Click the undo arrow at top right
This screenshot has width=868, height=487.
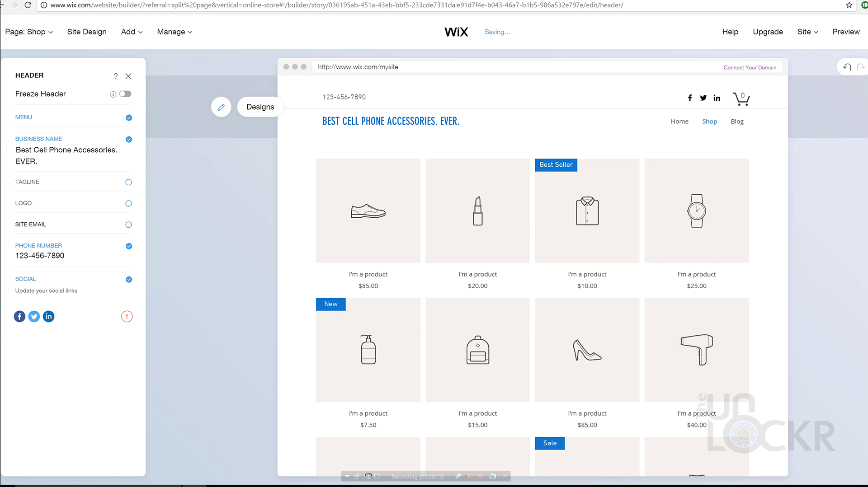coord(847,66)
